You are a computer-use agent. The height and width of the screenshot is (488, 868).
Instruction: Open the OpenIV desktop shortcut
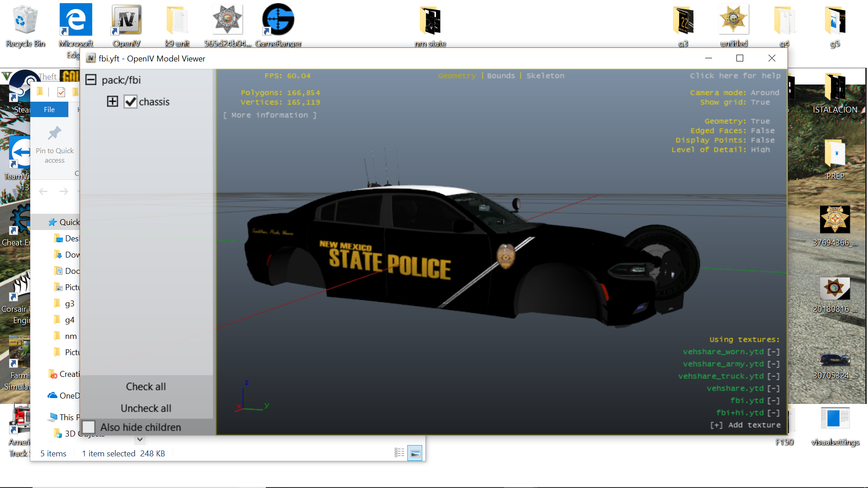click(x=127, y=21)
